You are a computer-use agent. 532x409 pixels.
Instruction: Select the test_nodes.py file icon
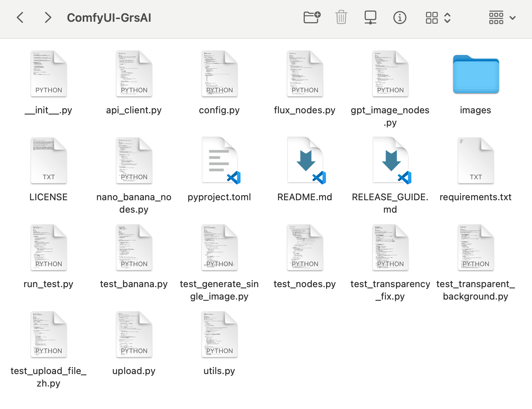coord(305,248)
